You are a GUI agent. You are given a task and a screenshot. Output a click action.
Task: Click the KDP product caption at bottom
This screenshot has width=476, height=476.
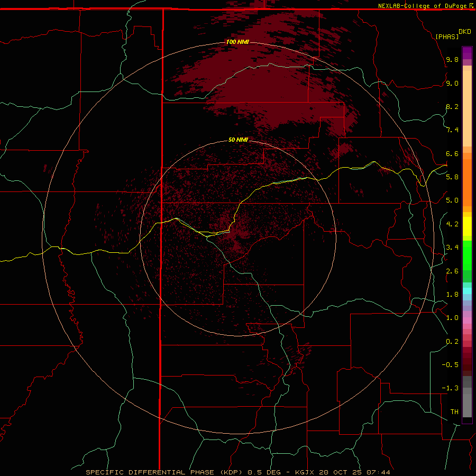(x=238, y=472)
